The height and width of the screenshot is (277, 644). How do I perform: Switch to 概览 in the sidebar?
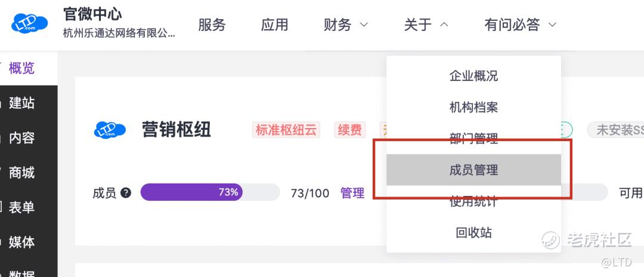point(21,69)
